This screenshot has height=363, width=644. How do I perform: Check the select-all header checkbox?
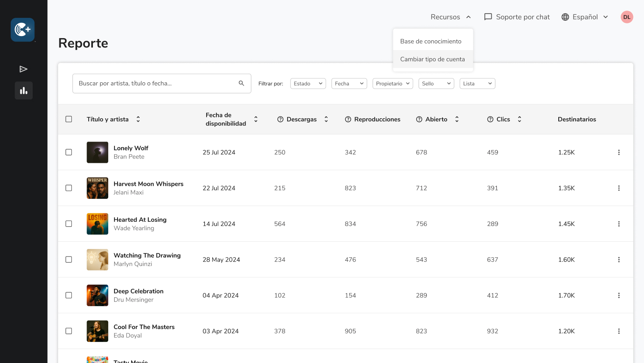coord(69,119)
